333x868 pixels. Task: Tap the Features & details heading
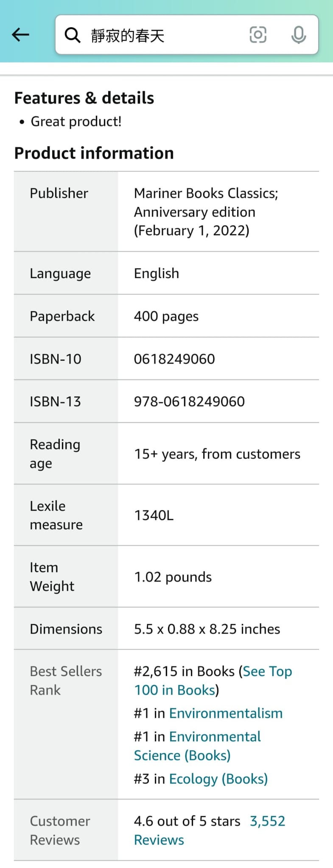(x=84, y=98)
